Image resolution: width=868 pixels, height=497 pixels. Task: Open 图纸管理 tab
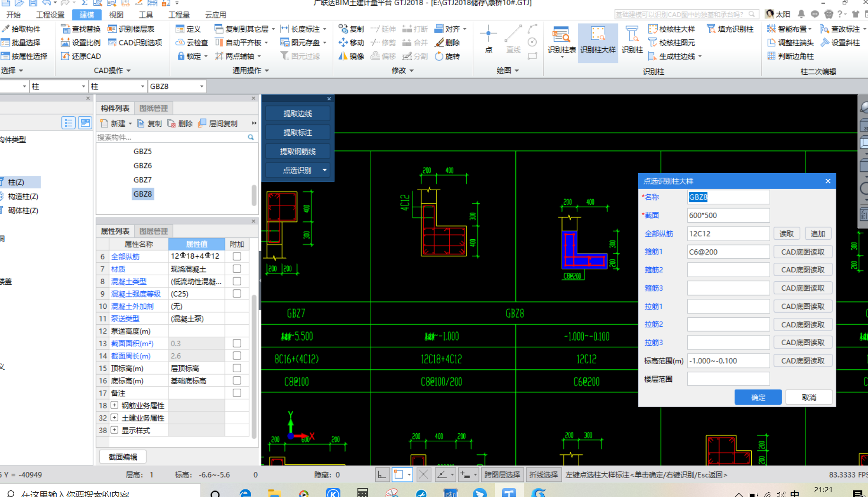154,108
